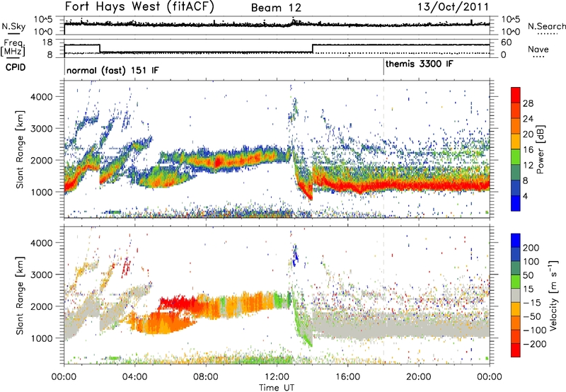
Task: Click the blue segment at the power color bar bottom
Action: coord(516,203)
